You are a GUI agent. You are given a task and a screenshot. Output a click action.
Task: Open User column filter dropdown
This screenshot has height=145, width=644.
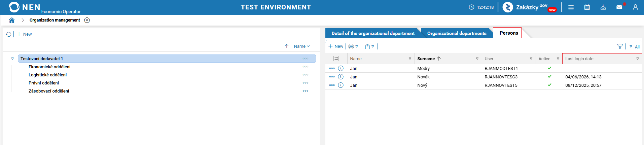point(531,59)
